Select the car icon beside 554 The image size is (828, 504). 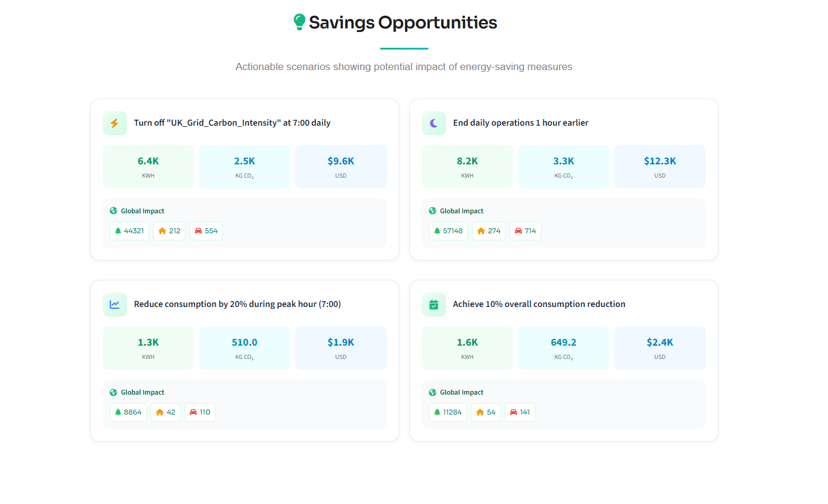coord(198,231)
